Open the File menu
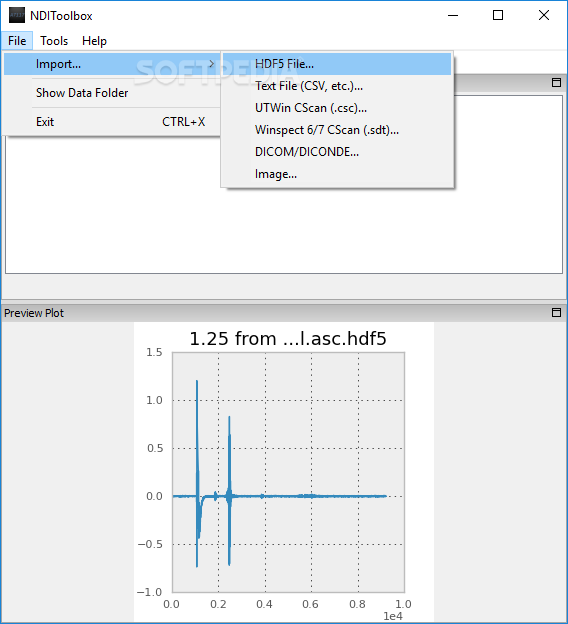 coord(17,41)
